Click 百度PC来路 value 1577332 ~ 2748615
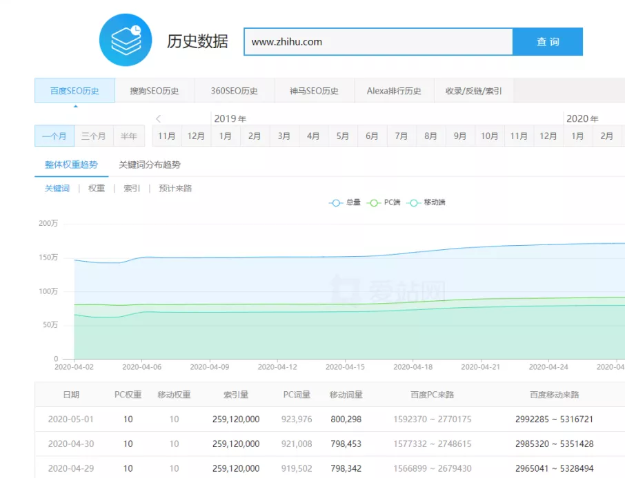The image size is (625, 481). [x=432, y=444]
